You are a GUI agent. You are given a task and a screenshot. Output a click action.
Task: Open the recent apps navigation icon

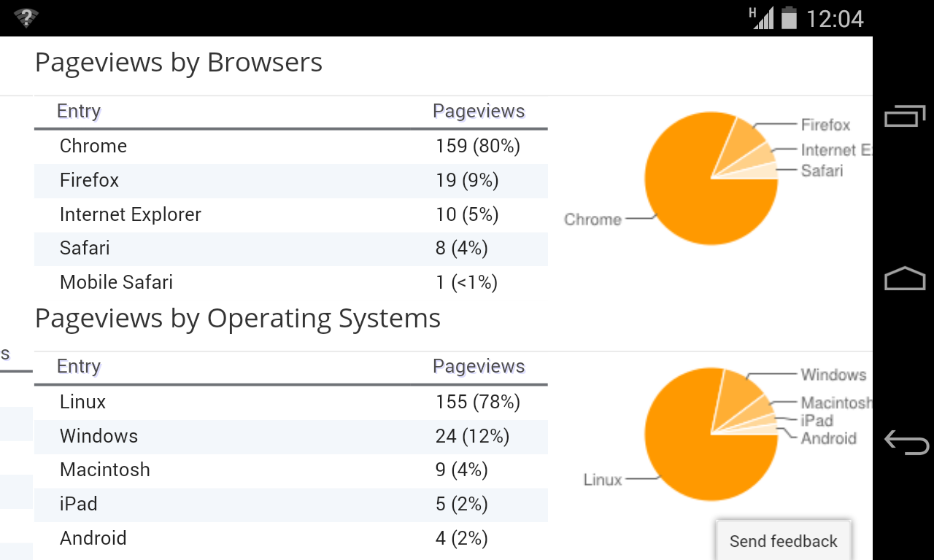pyautogui.click(x=905, y=116)
